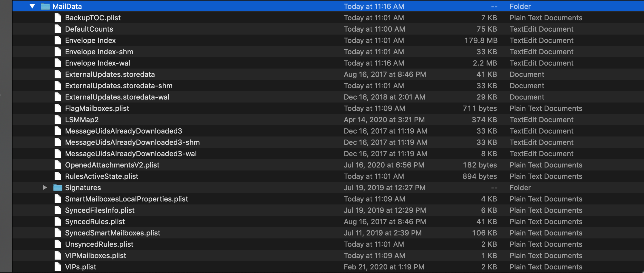Select the DefaultCounts file name
The width and height of the screenshot is (644, 273).
89,29
